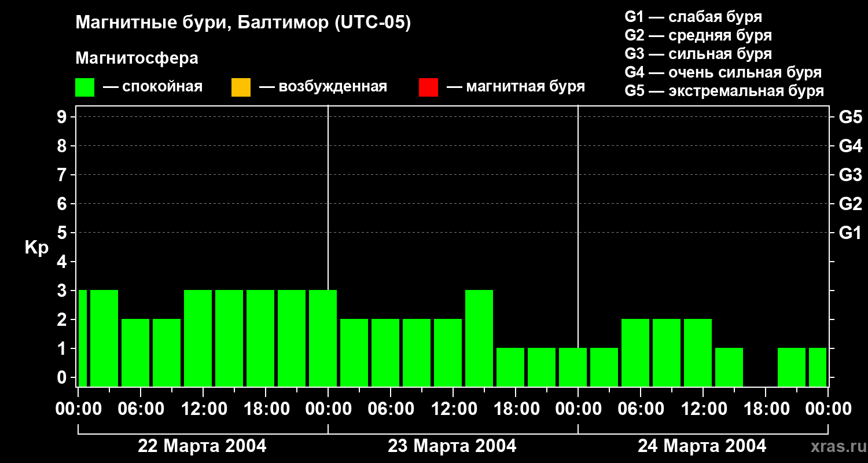Click the 'G2 — средняя буря' legend line

pos(698,35)
